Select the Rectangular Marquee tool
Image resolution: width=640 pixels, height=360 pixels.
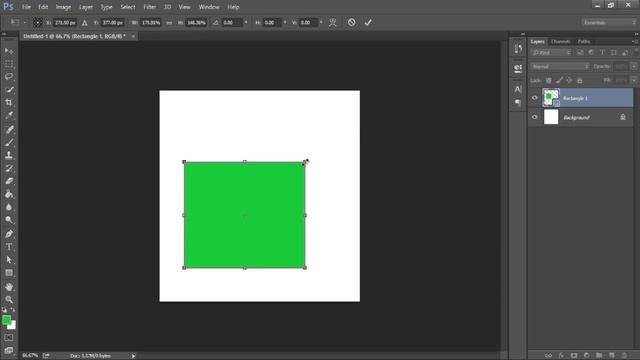[9, 64]
